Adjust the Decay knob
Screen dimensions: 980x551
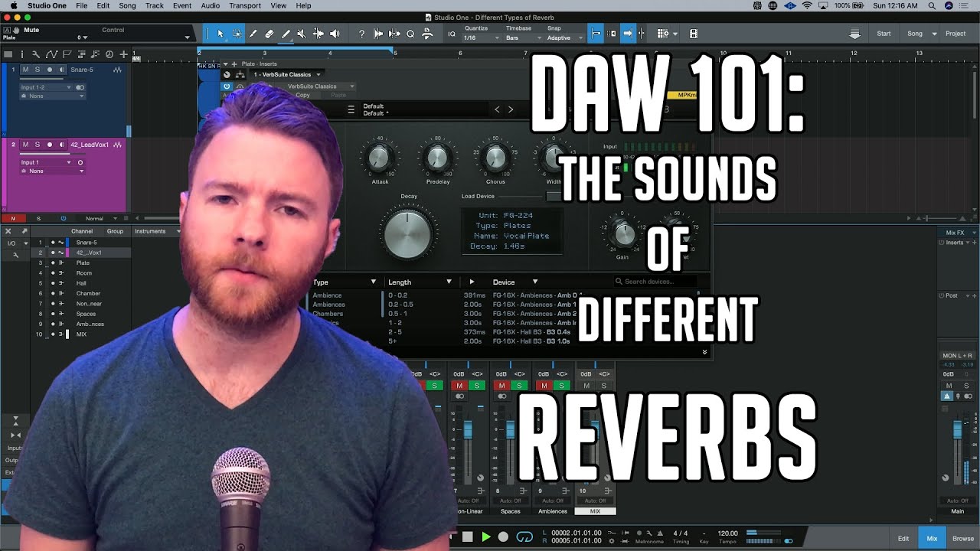pos(409,233)
